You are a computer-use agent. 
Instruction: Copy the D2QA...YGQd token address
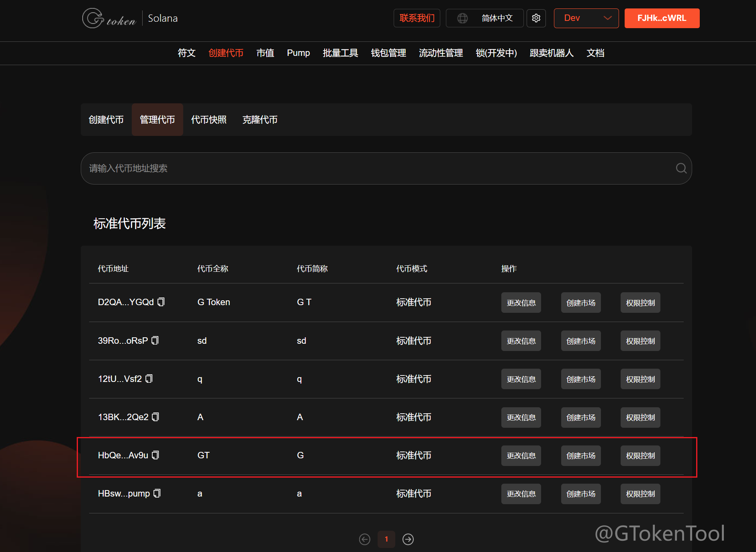(x=161, y=302)
